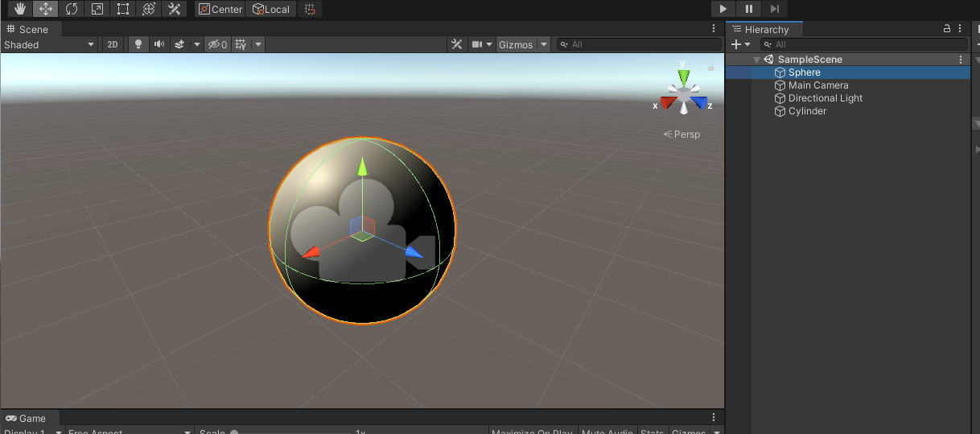Select the Rect tool

click(x=122, y=9)
